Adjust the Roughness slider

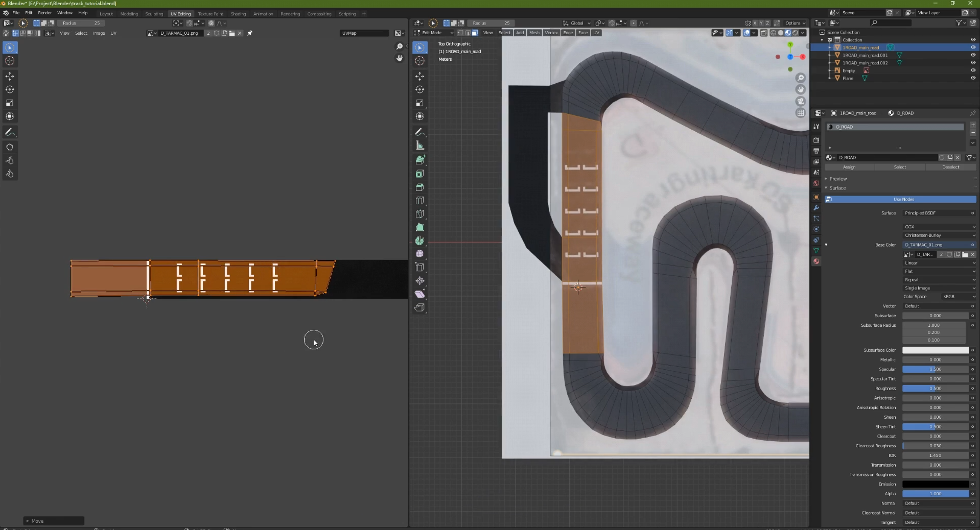[935, 388]
